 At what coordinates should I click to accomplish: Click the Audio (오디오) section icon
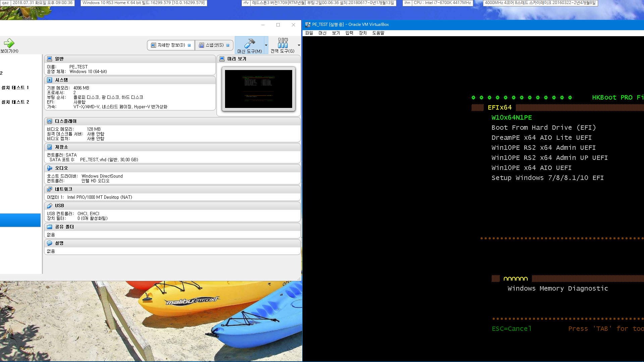pyautogui.click(x=50, y=168)
